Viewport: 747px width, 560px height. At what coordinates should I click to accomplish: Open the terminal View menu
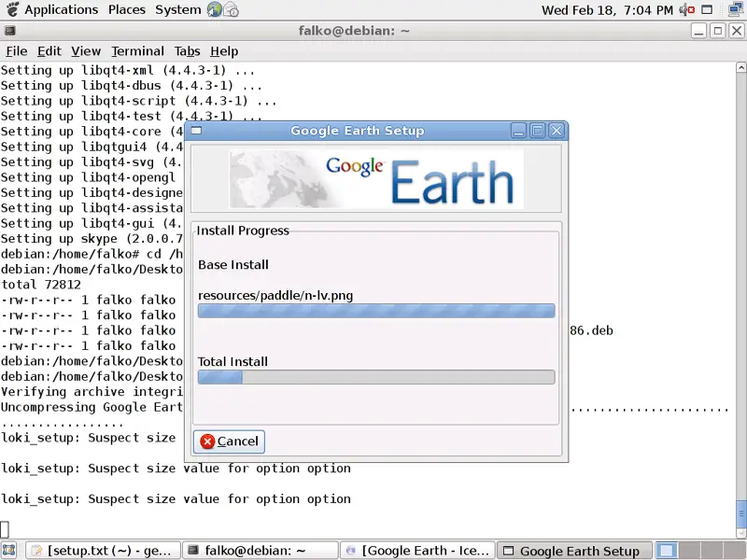pyautogui.click(x=86, y=51)
